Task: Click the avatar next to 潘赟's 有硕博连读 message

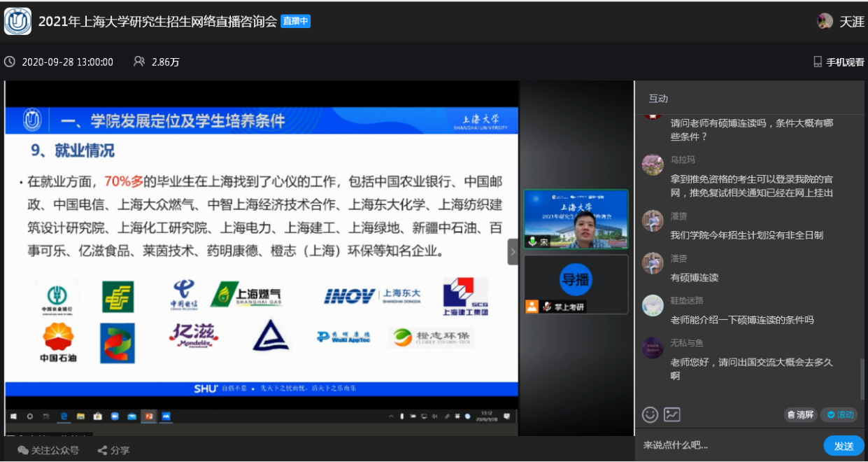Action: tap(653, 262)
